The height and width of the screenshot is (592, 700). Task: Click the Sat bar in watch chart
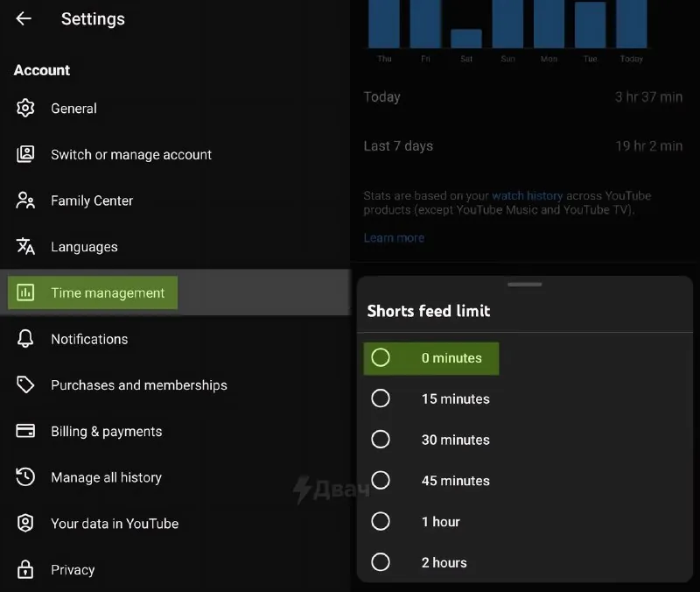click(x=466, y=39)
